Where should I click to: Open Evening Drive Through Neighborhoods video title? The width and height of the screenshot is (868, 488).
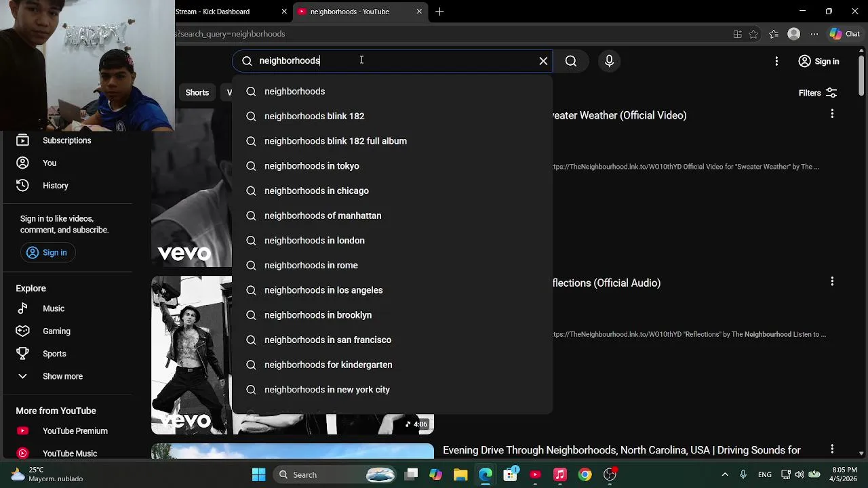click(x=622, y=450)
